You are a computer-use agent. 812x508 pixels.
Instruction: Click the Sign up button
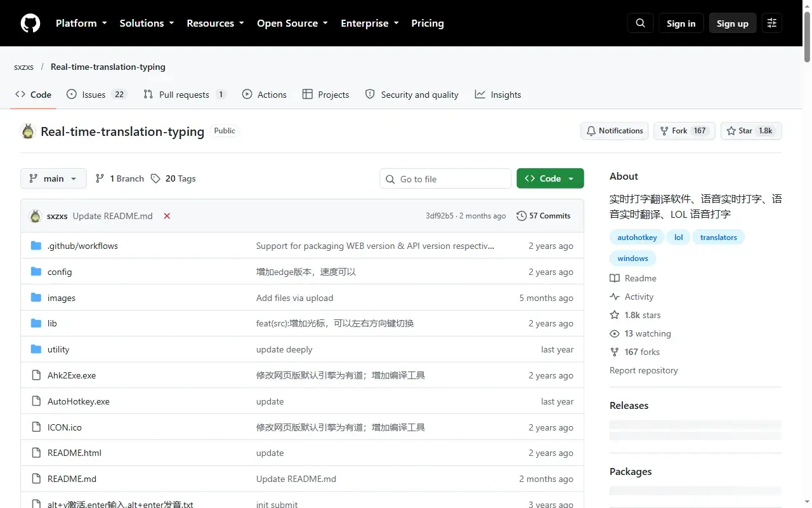click(733, 23)
